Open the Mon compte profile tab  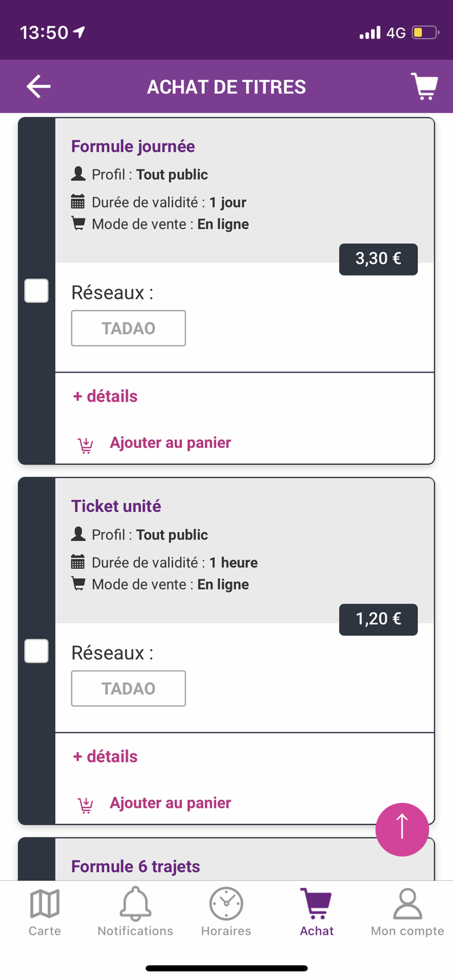[407, 911]
